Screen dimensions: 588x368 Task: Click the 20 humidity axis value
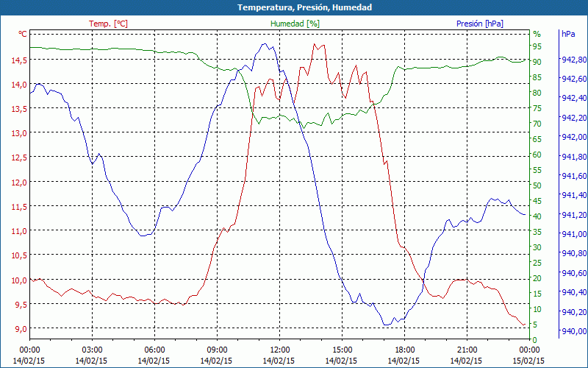(x=537, y=278)
